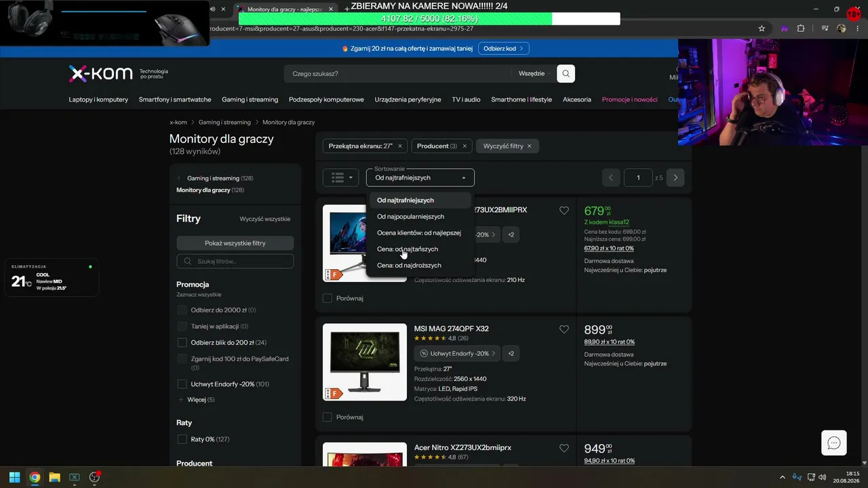
Task: Open the MSI MAG 274QPF X32 product link
Action: click(x=452, y=329)
